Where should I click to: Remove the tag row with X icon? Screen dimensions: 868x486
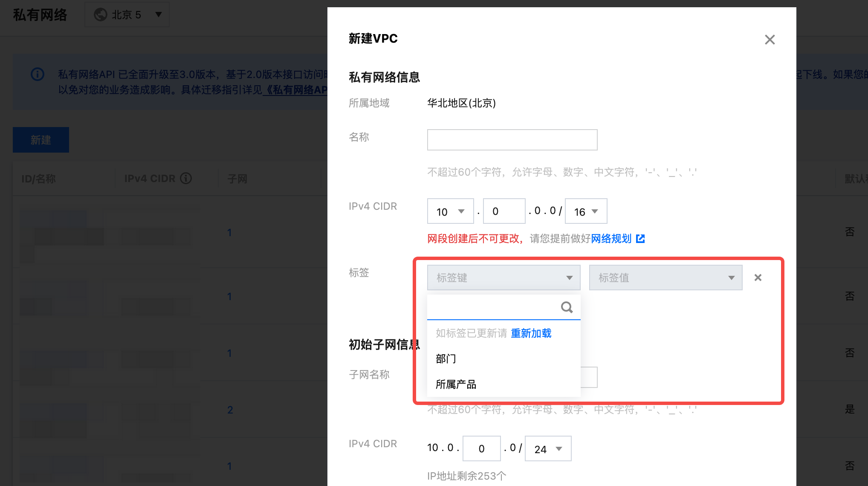click(x=758, y=278)
